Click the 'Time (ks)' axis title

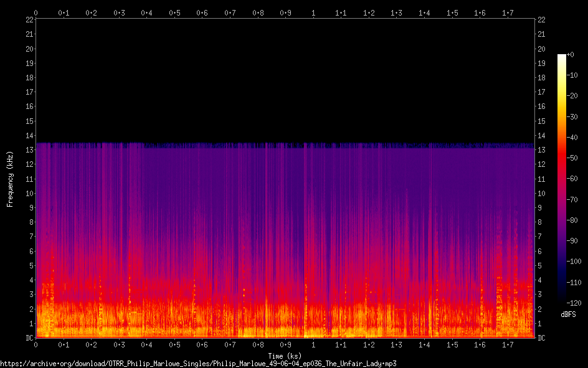point(285,356)
